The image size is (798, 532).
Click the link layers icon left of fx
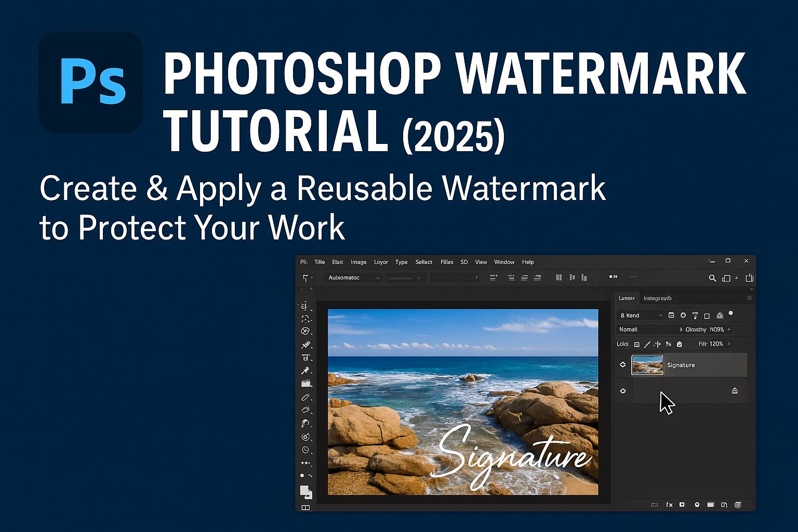[x=654, y=504]
